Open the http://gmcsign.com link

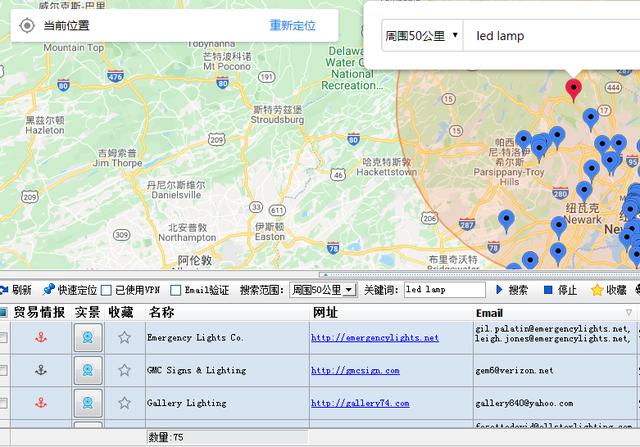[x=355, y=371]
